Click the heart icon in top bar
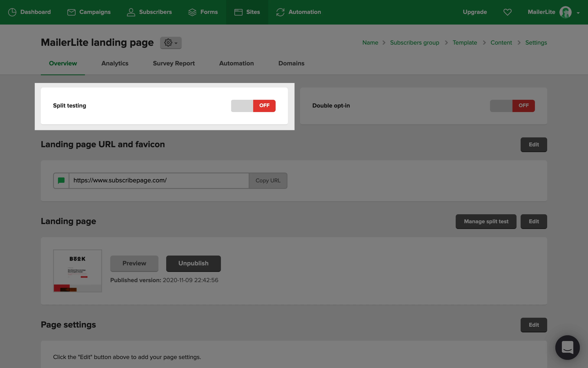Viewport: 588px width, 368px height. 507,12
